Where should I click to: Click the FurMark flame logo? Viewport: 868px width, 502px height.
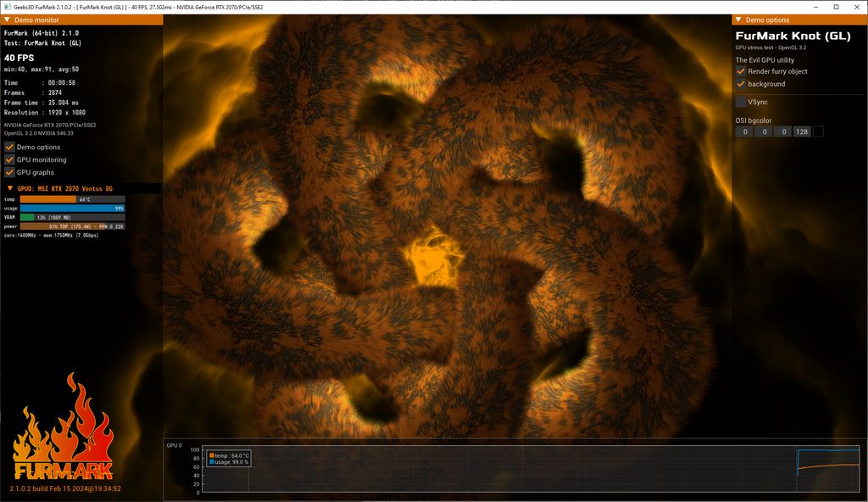tap(63, 432)
